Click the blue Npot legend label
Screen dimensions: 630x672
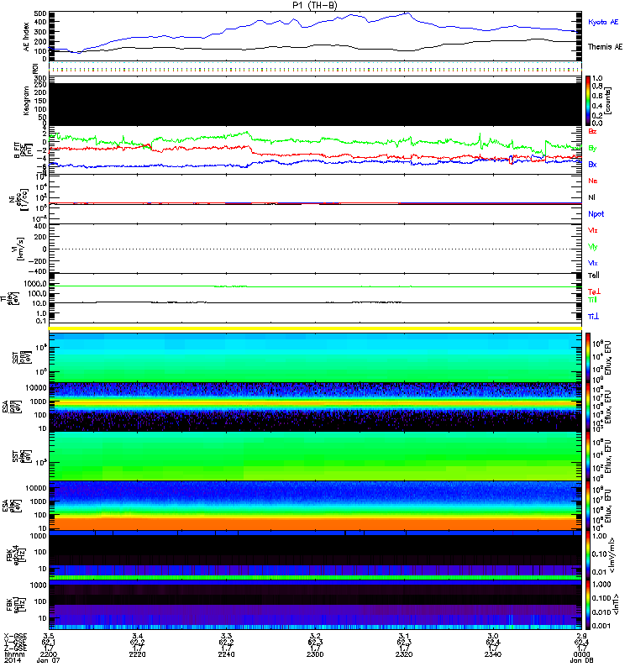click(x=596, y=214)
